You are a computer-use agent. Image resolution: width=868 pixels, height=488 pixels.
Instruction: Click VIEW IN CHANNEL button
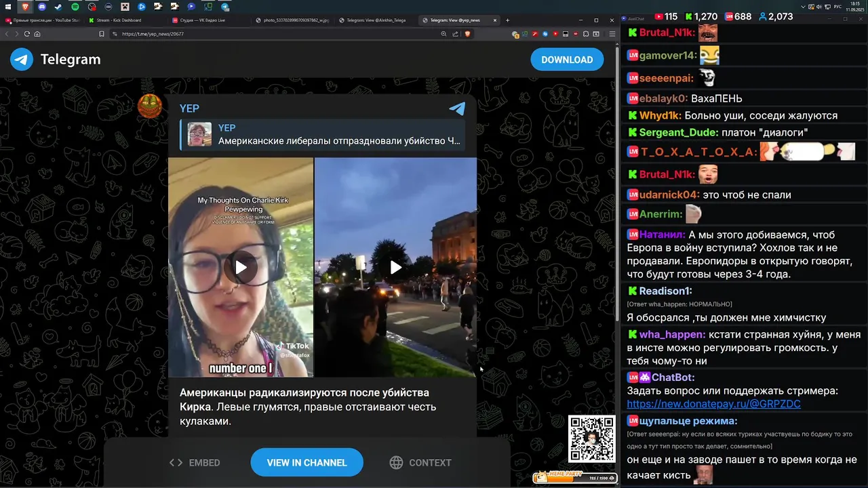pyautogui.click(x=307, y=462)
